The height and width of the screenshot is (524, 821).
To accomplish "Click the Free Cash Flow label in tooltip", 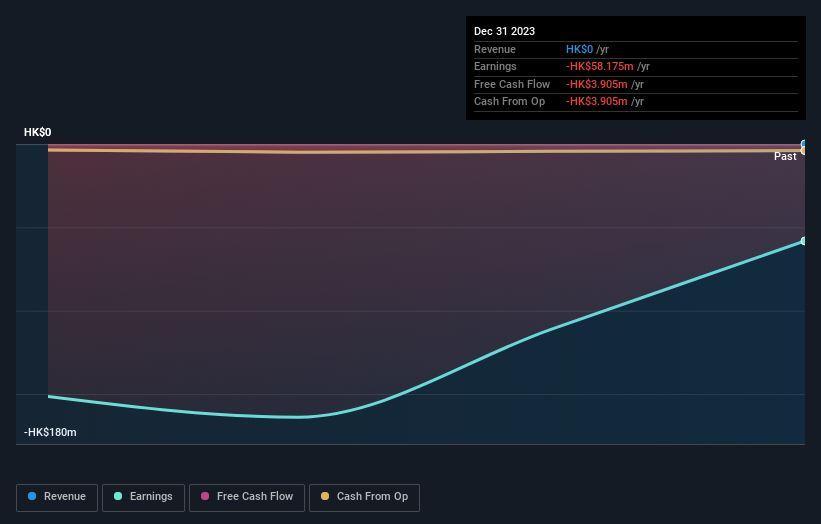I will coord(512,84).
